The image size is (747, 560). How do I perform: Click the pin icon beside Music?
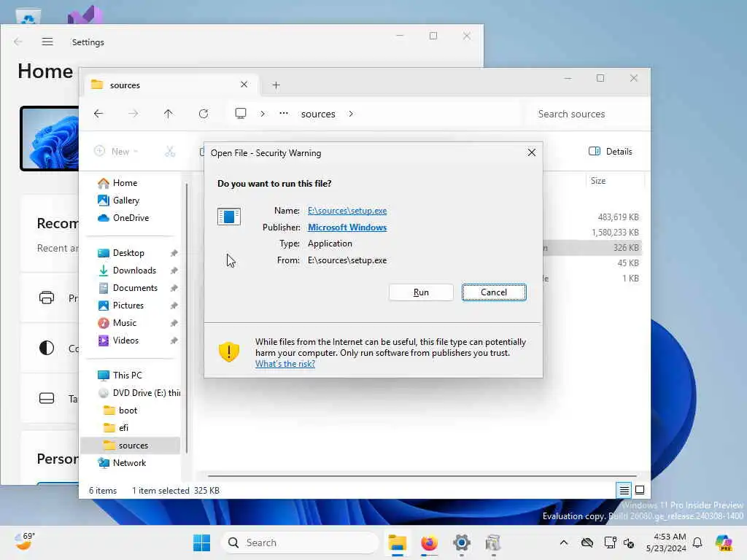174,323
